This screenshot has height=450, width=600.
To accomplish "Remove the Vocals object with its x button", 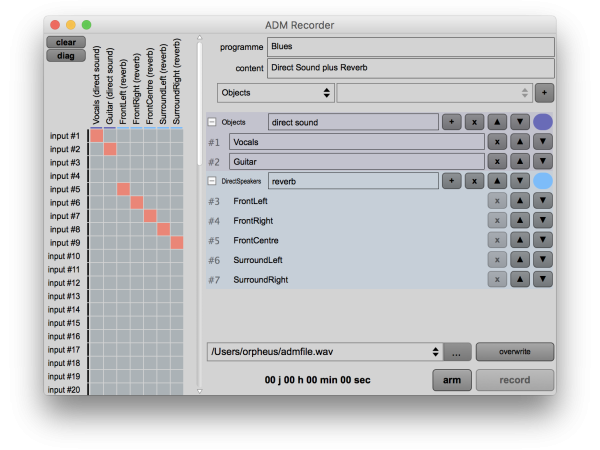I will click(x=497, y=142).
